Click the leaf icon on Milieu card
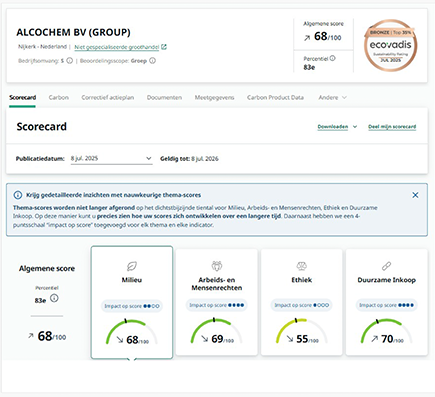The height and width of the screenshot is (397, 435). [132, 266]
